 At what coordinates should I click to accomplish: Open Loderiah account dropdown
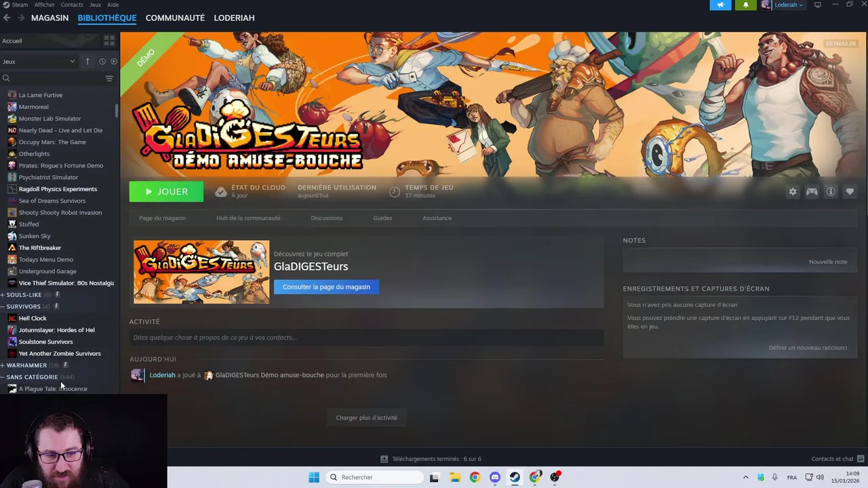789,5
